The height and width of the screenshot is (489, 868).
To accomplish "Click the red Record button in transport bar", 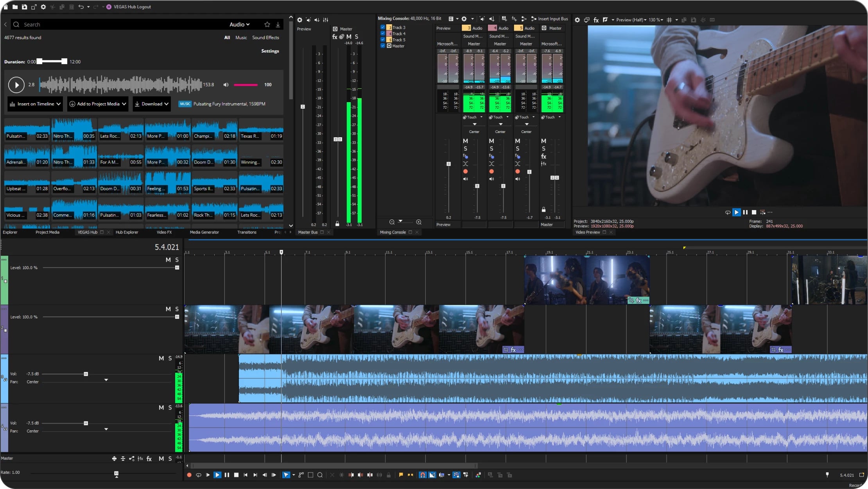I will click(x=189, y=475).
